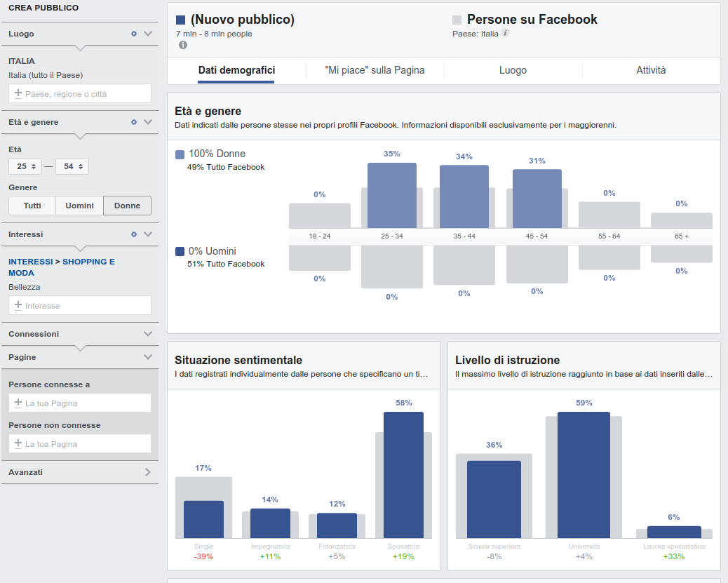Click the INTERESSI breadcrumb link

point(31,262)
